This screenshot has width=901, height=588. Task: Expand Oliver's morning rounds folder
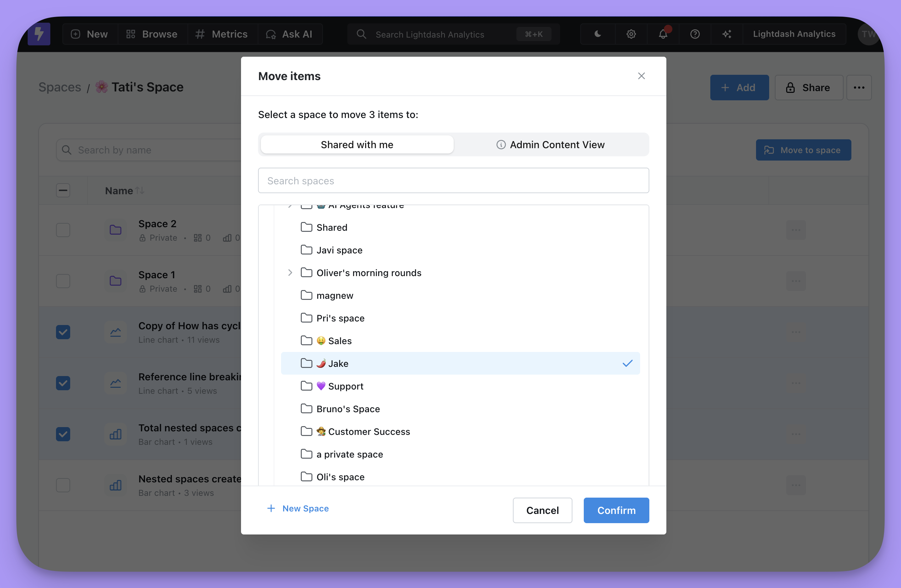pos(290,273)
